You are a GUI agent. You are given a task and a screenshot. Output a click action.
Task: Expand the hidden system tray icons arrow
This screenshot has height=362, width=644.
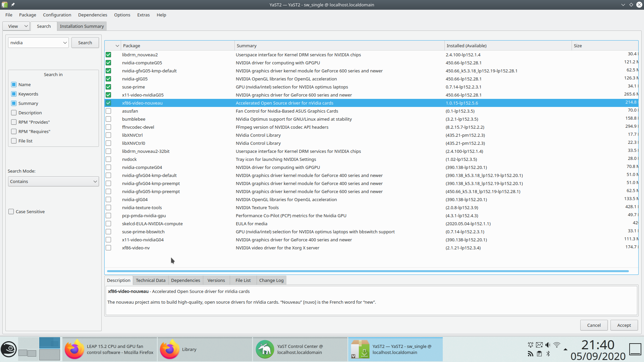[566, 349]
